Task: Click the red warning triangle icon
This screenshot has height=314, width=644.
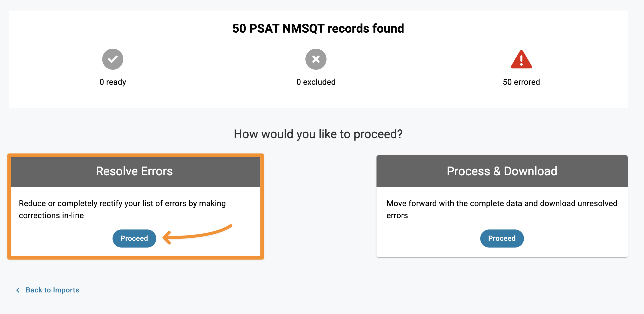Action: (521, 59)
